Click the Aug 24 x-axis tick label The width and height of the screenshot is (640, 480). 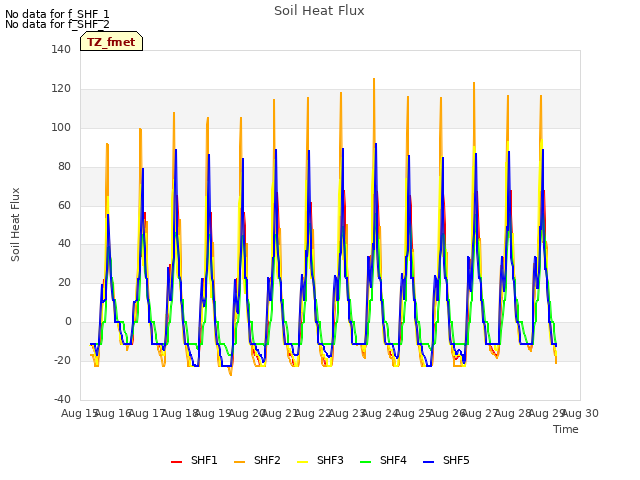tap(380, 413)
